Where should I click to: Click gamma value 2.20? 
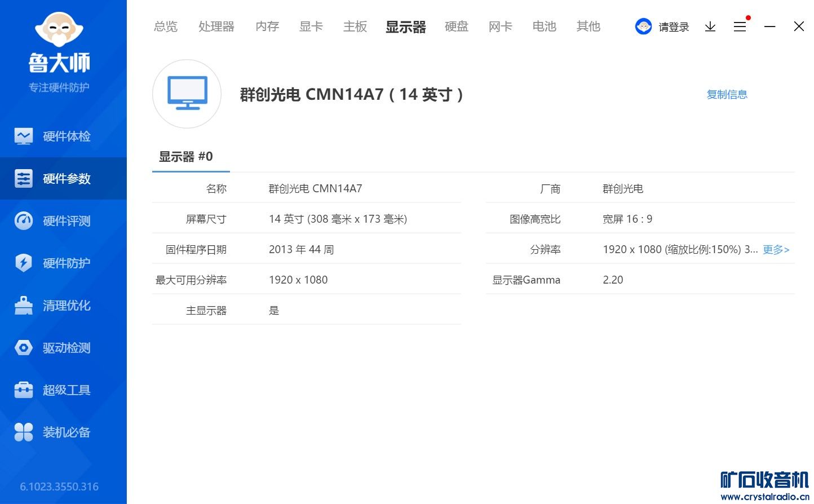coord(613,280)
